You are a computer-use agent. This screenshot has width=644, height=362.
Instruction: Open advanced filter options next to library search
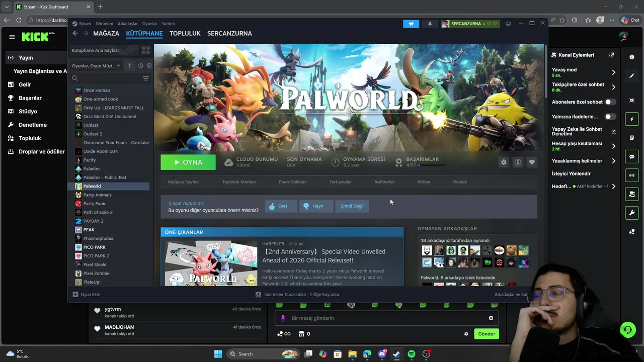146,78
